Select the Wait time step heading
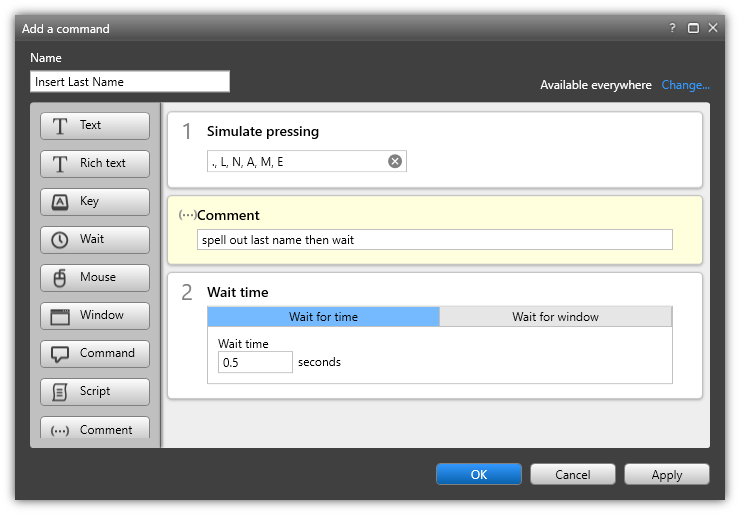This screenshot has height=515, width=740. click(237, 292)
